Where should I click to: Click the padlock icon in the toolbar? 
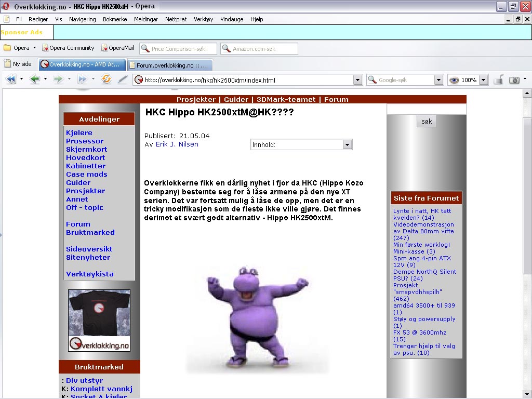pos(498,79)
